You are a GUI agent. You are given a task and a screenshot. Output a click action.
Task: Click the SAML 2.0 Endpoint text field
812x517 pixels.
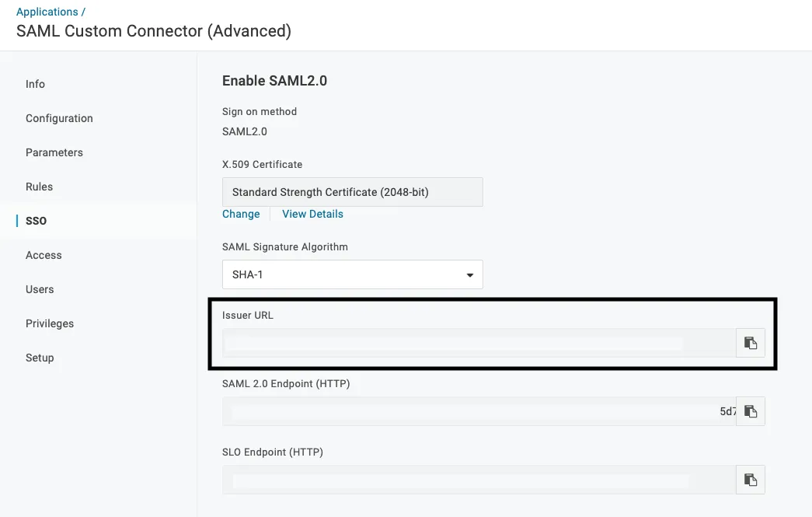coord(479,411)
